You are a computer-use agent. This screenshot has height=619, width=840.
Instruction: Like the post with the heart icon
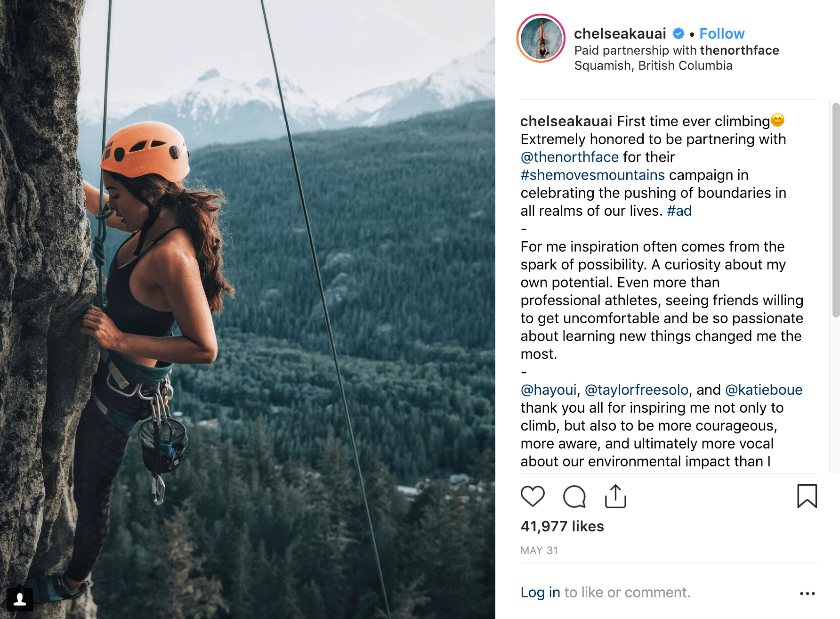[533, 497]
